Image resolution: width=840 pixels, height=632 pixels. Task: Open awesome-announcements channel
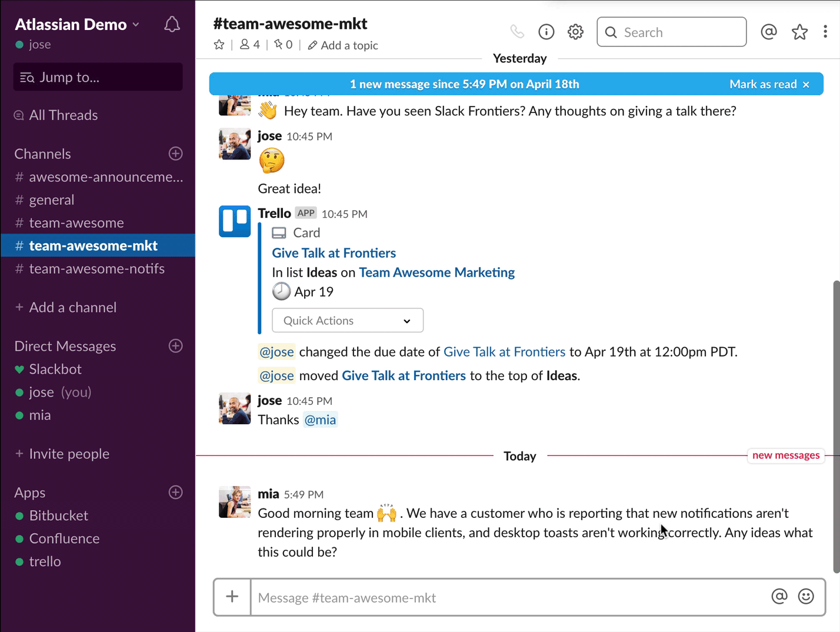click(98, 177)
